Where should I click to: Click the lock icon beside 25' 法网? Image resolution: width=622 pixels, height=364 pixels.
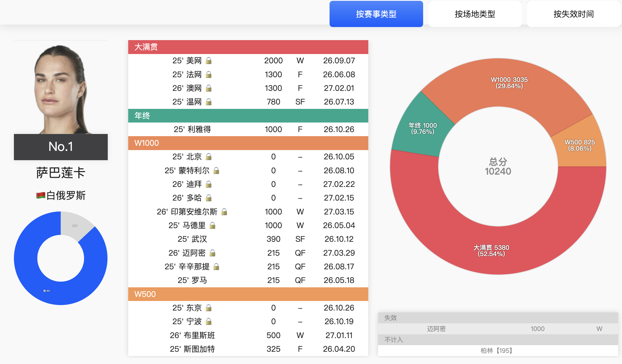[209, 74]
